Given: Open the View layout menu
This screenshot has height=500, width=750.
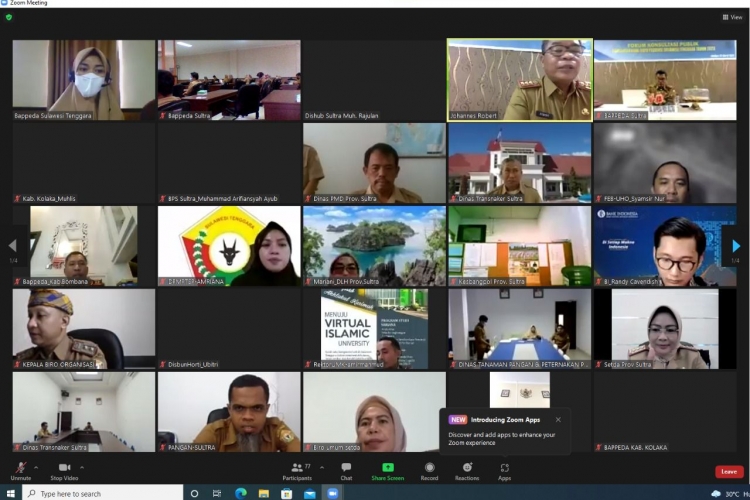Looking at the screenshot, I should tap(732, 17).
